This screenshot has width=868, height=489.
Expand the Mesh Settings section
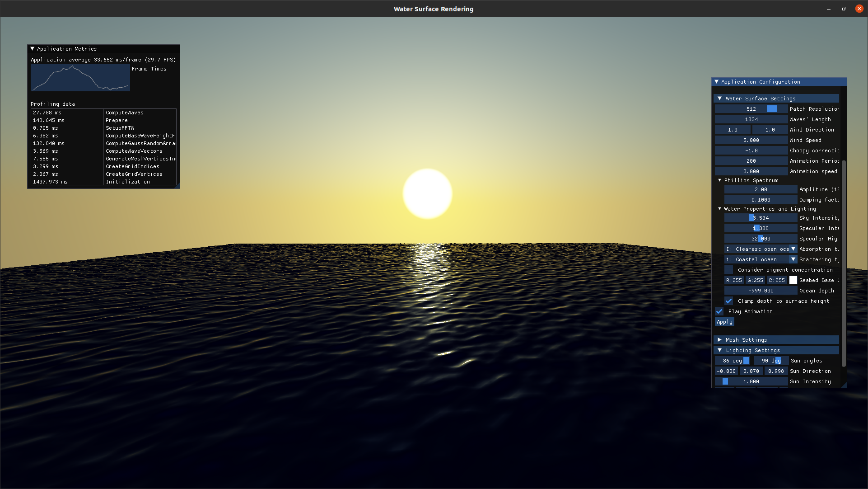click(x=720, y=340)
